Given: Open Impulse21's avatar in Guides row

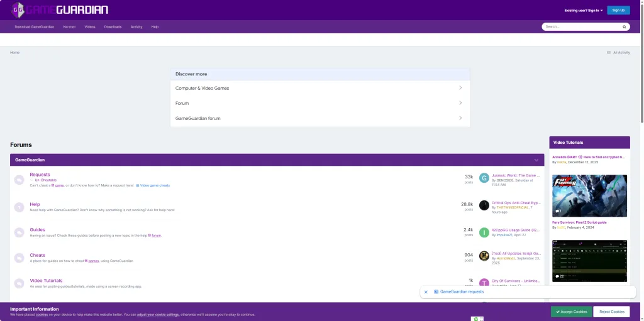Looking at the screenshot, I should tap(484, 232).
